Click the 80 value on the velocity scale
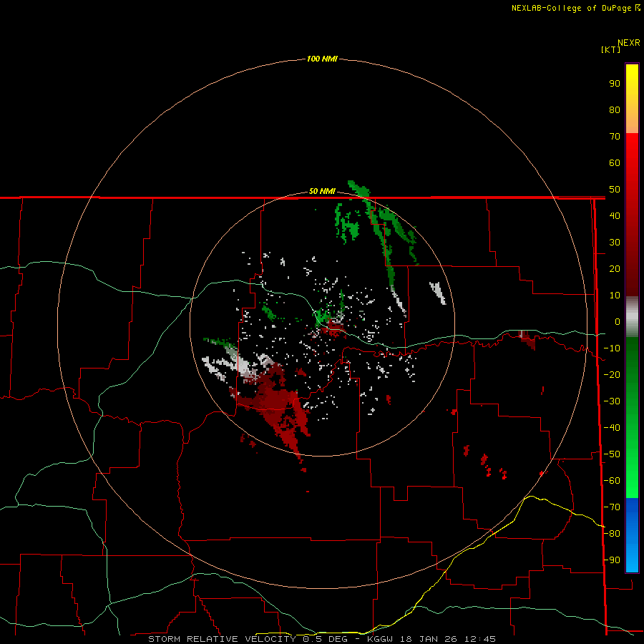Image resolution: width=644 pixels, height=644 pixels. tap(615, 109)
